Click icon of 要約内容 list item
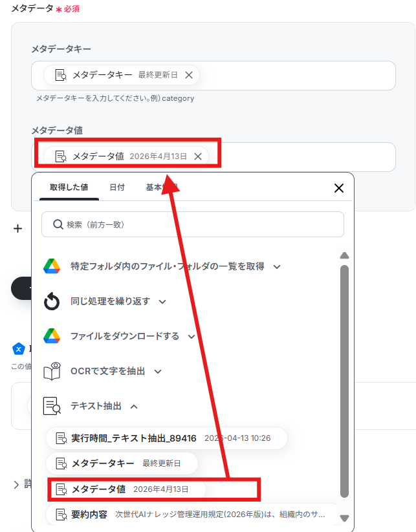This screenshot has width=416, height=532. pos(61,515)
